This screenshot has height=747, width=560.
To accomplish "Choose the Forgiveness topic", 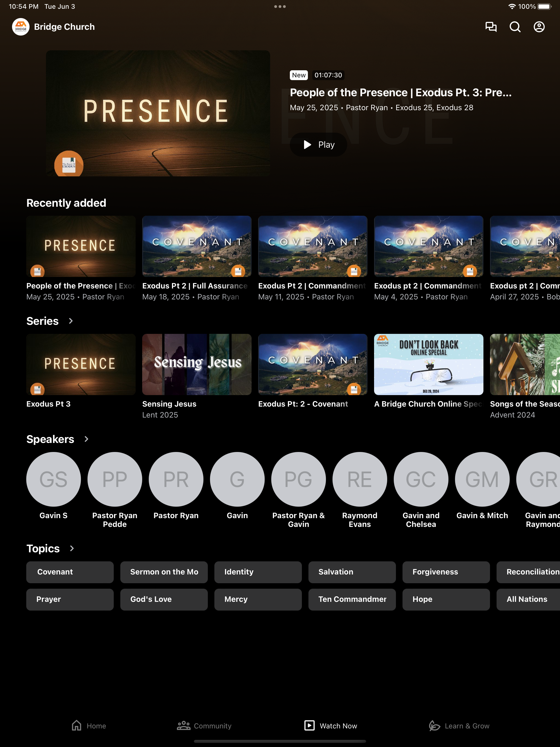I will [446, 572].
